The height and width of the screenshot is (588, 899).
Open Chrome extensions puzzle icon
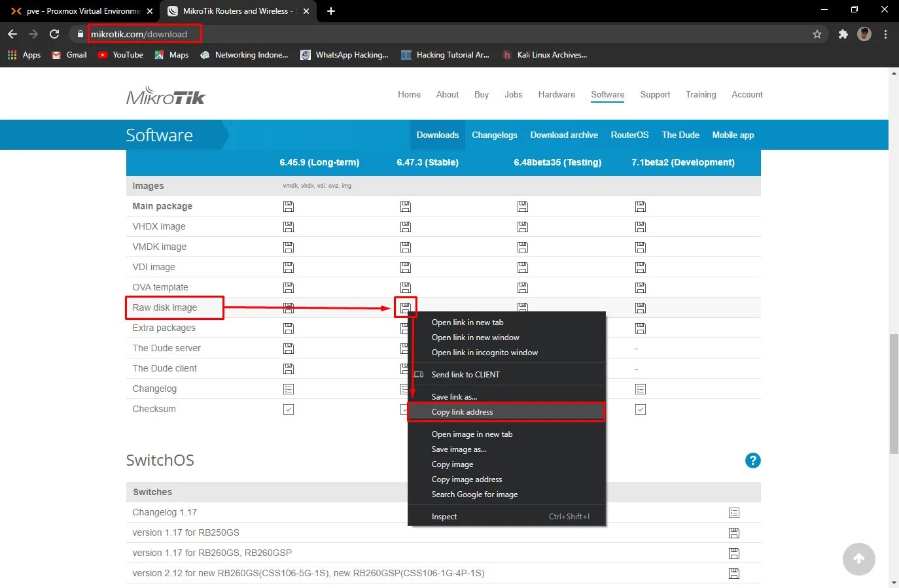point(843,34)
